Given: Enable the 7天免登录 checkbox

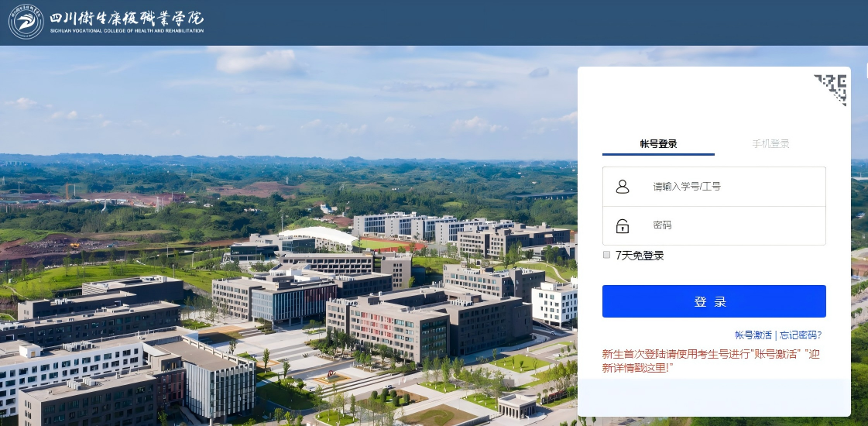Looking at the screenshot, I should click(x=607, y=255).
